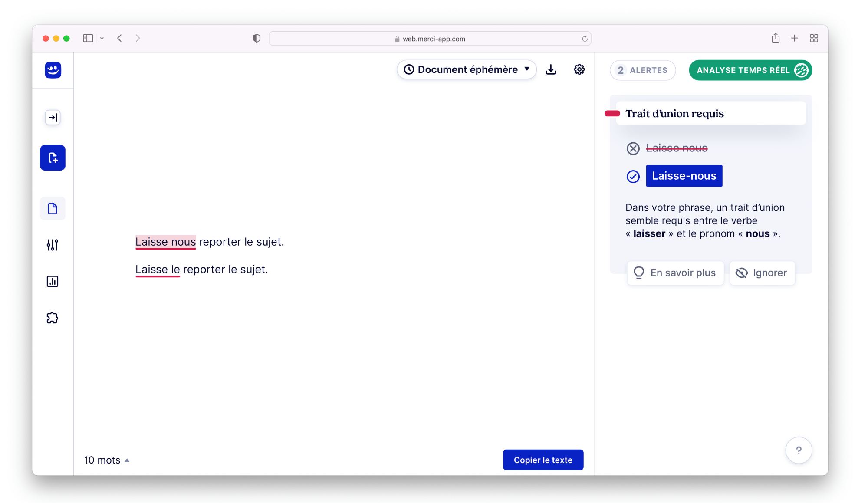This screenshot has width=868, height=503.
Task: Apply the Laisse-nous correction
Action: (684, 176)
